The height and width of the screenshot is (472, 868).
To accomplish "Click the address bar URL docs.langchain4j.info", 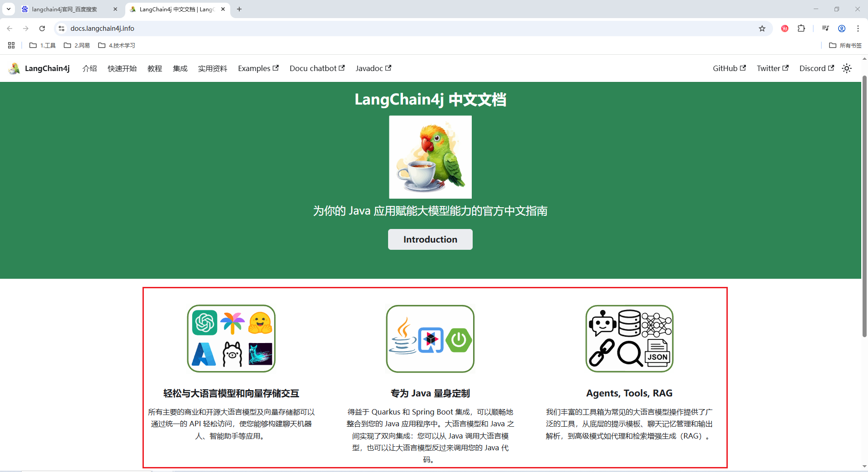I will (x=102, y=29).
